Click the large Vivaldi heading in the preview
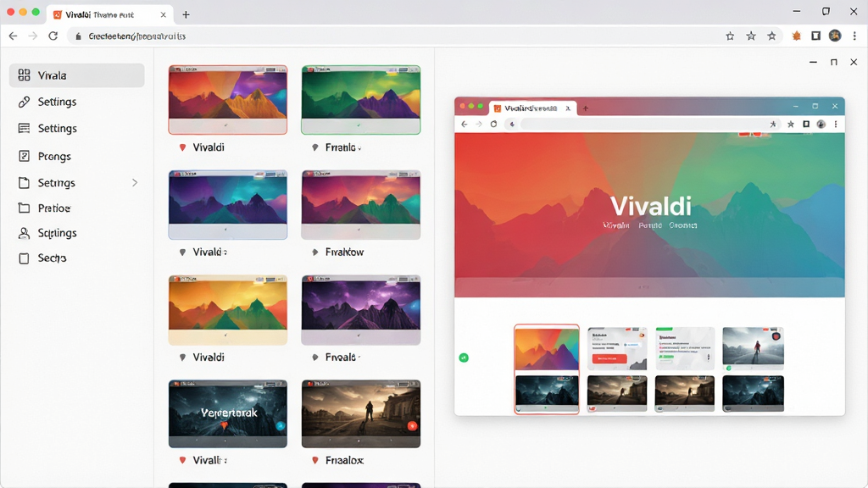Viewport: 868px width, 488px height. pos(651,207)
